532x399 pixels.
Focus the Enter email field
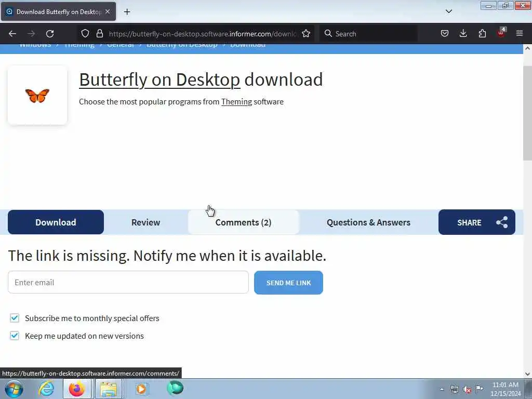click(128, 282)
